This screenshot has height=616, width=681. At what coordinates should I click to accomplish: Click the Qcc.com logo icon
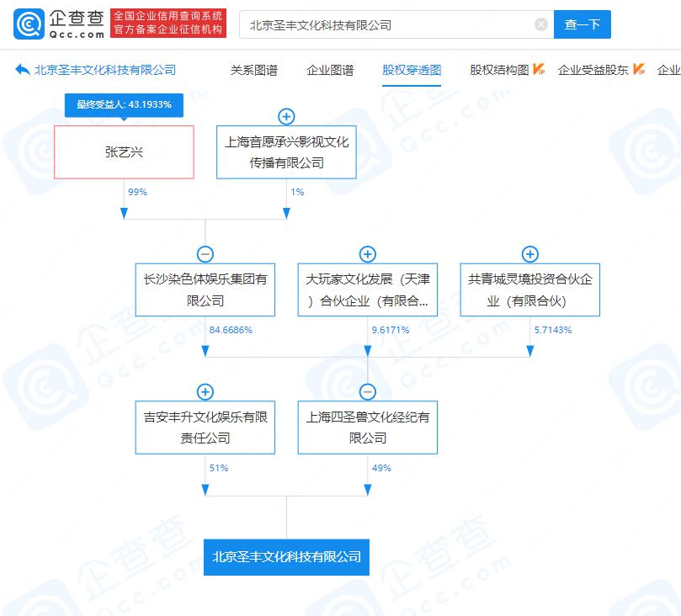click(29, 24)
